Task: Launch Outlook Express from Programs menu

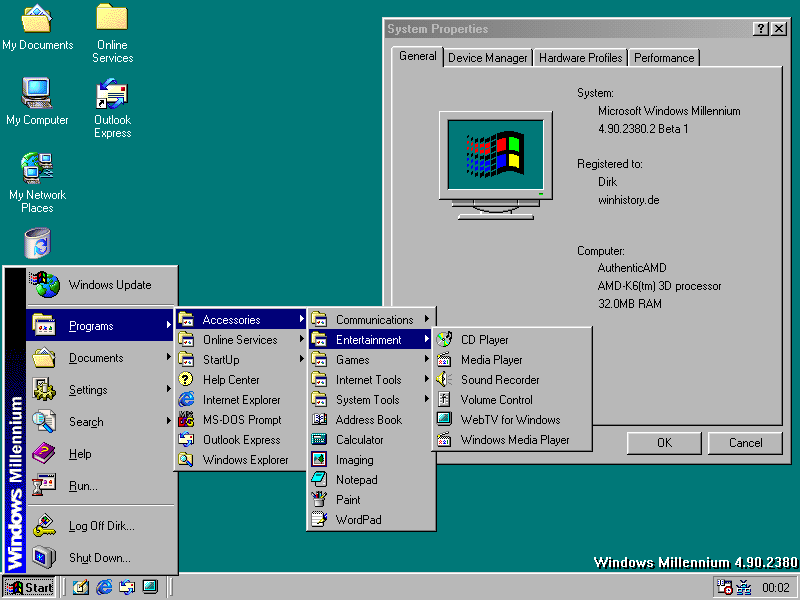Action: click(241, 439)
